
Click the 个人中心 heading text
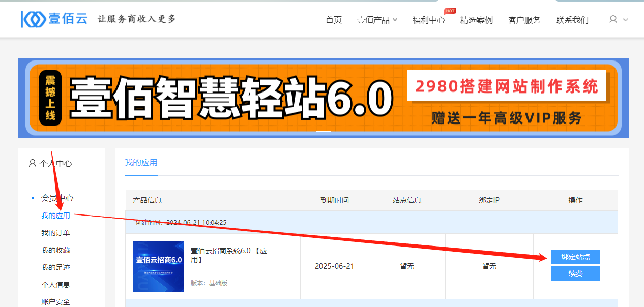[56, 164]
